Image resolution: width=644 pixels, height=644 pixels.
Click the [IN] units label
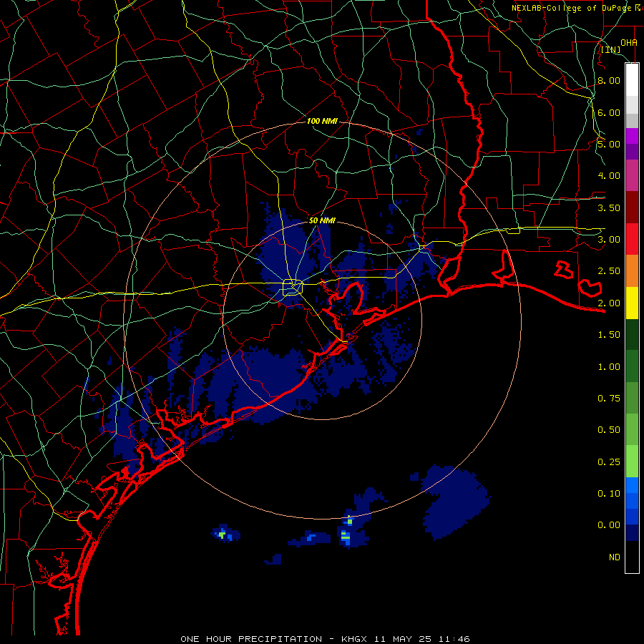[610, 49]
